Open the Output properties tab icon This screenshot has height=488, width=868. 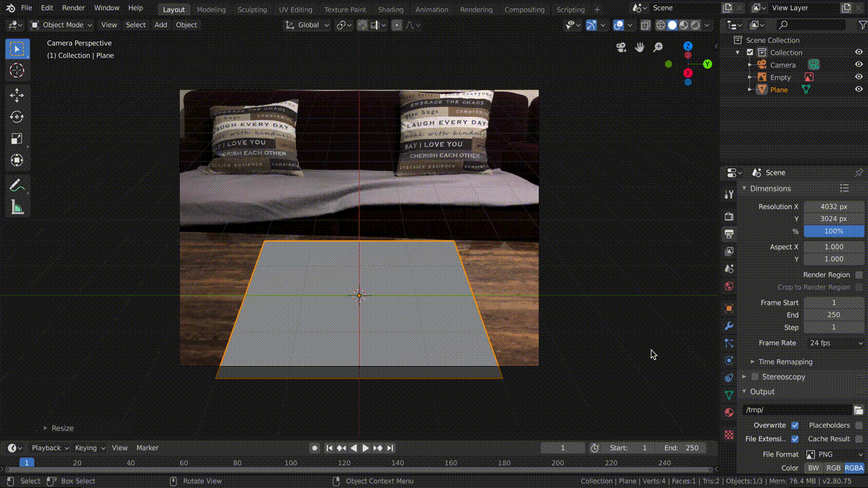coord(729,234)
